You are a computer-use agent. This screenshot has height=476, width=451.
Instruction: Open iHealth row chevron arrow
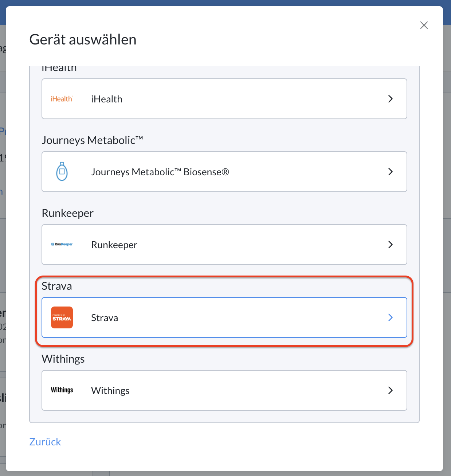pyautogui.click(x=391, y=99)
